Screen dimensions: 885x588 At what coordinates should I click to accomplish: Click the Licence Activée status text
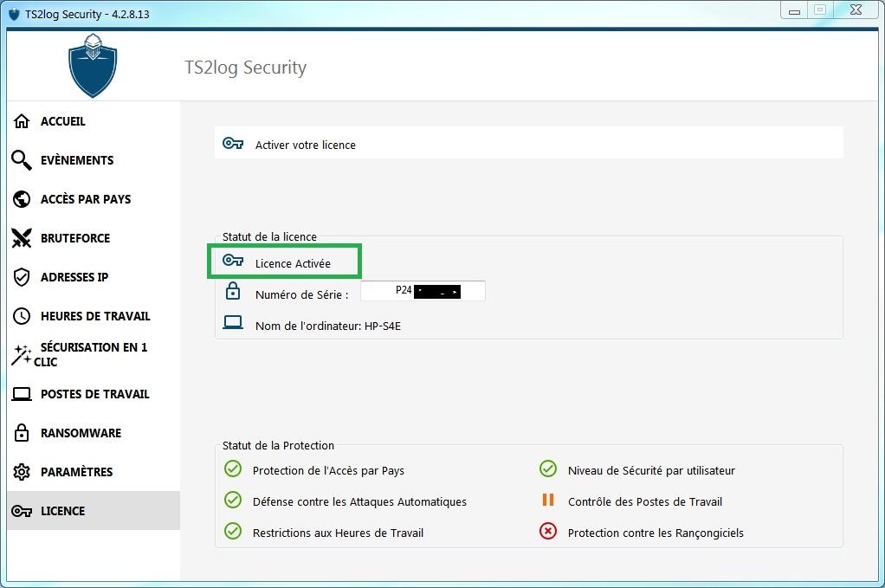point(293,263)
